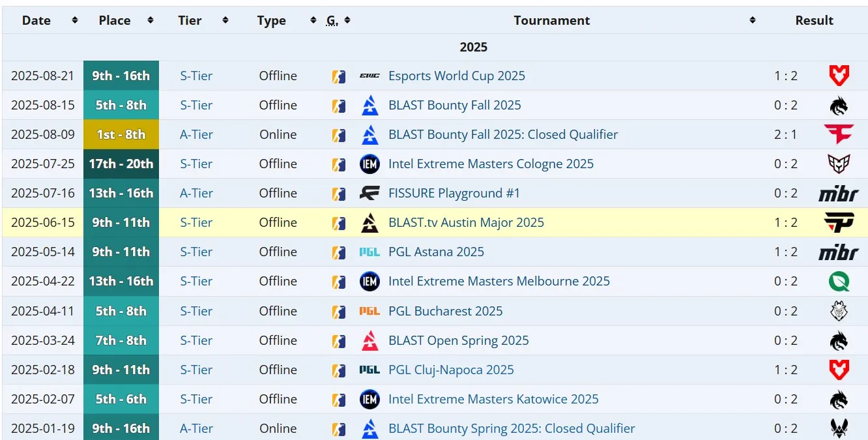Open BLAST.tv Austin Major 2025 link

[466, 222]
